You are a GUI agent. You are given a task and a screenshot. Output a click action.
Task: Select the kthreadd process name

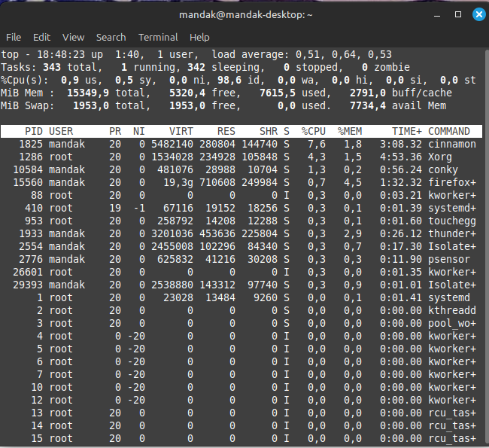pos(452,311)
